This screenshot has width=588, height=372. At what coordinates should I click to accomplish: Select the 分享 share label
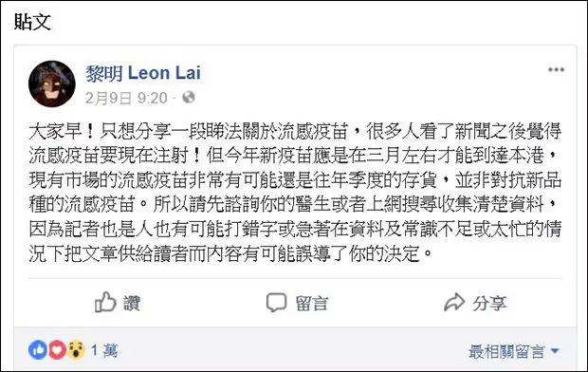tap(489, 304)
